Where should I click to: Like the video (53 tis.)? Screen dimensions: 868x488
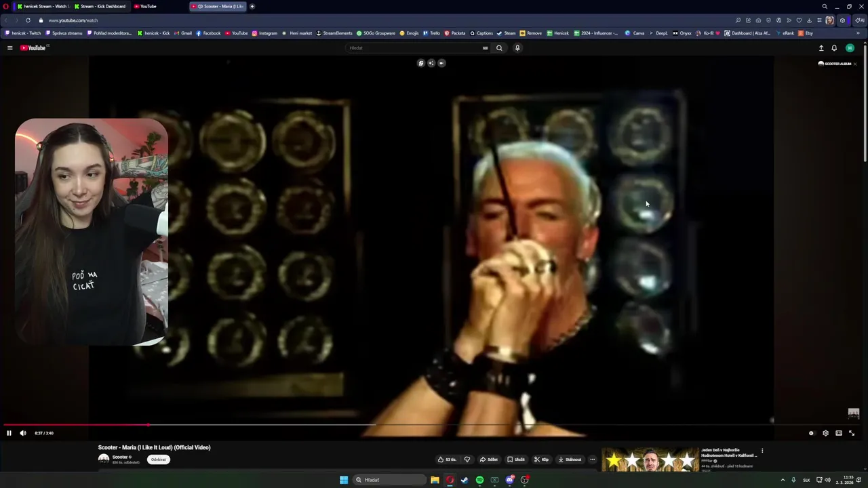click(x=447, y=460)
